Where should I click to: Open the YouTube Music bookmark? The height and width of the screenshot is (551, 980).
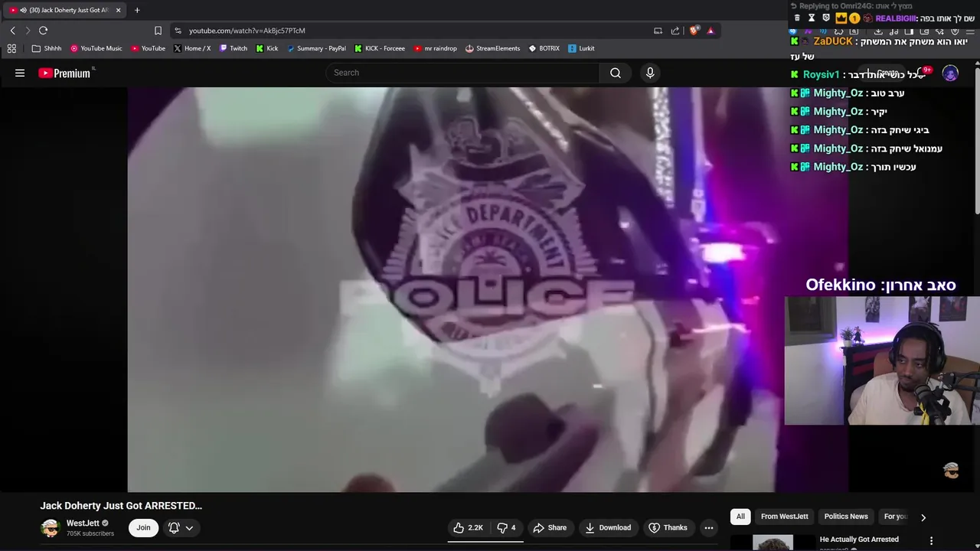tap(96, 48)
